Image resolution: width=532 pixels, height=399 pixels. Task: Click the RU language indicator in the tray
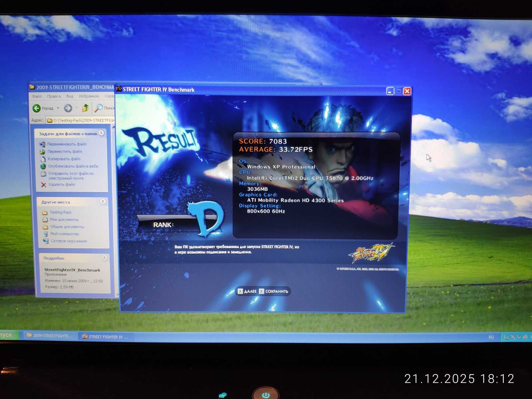491,337
